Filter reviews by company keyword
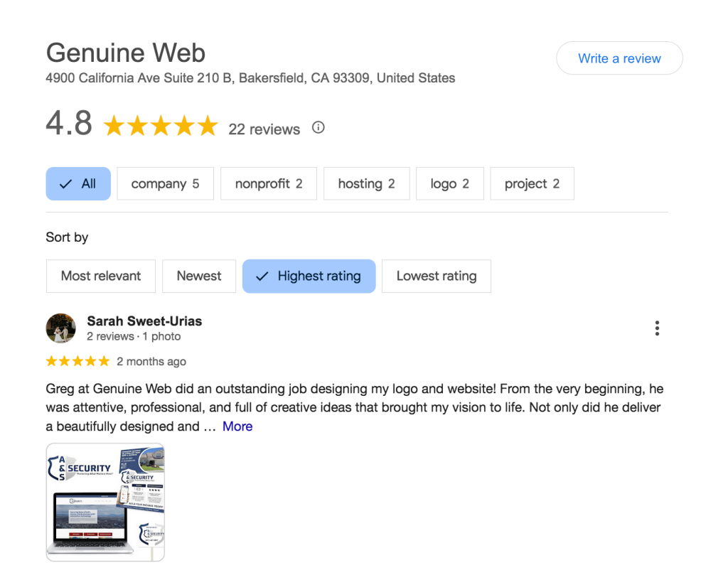 [x=165, y=183]
